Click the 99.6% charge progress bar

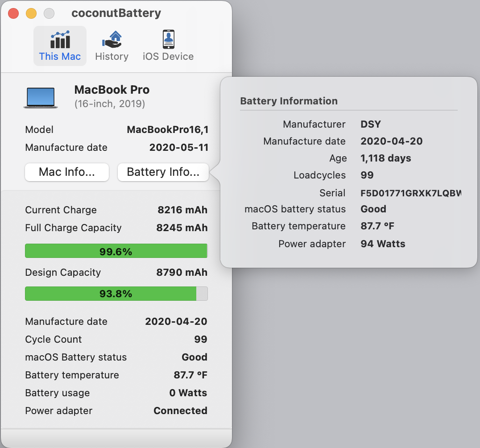click(x=116, y=251)
